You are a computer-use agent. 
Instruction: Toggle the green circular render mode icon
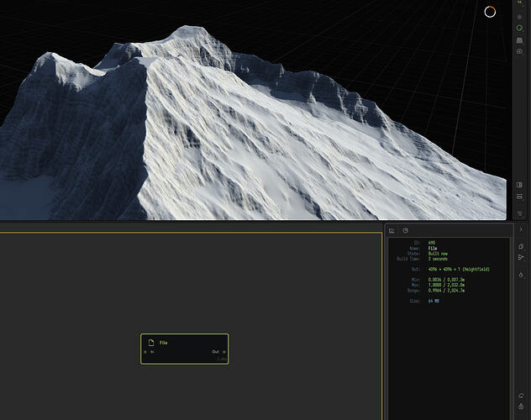click(519, 28)
